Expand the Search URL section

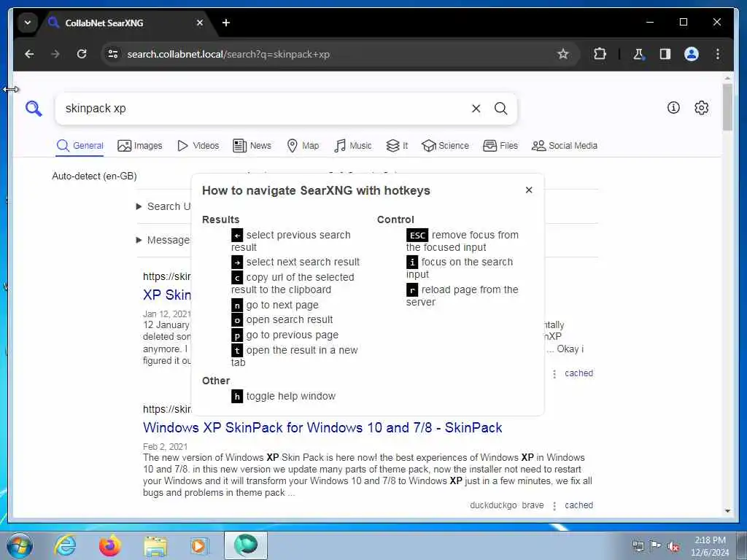(163, 206)
